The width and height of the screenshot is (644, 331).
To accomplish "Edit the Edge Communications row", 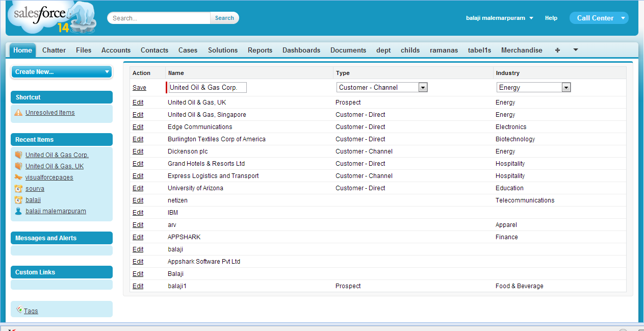I will point(138,127).
